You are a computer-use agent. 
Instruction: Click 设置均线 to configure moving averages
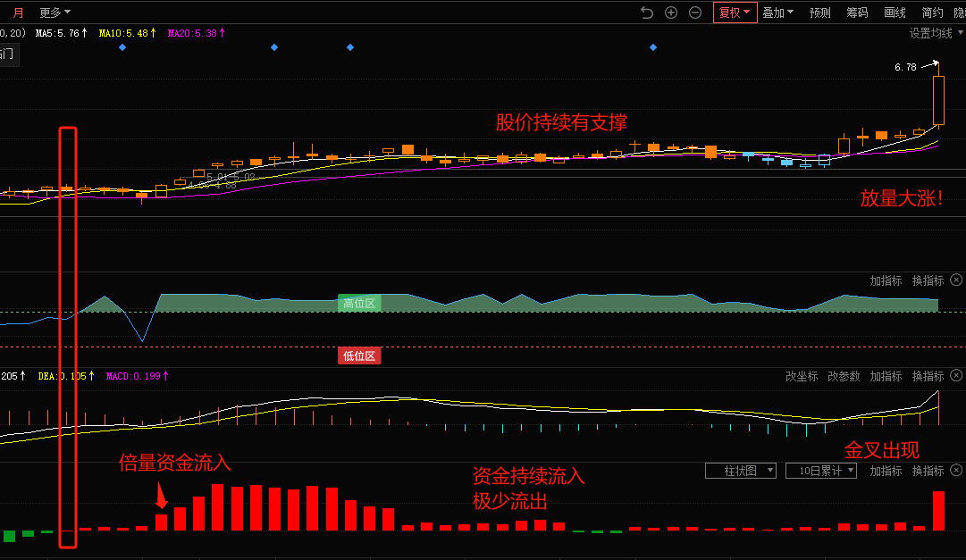[929, 33]
